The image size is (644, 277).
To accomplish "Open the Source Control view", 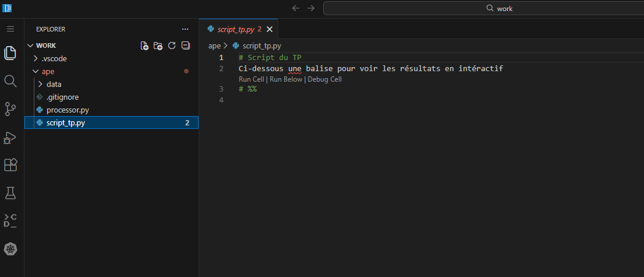I will click(x=10, y=108).
